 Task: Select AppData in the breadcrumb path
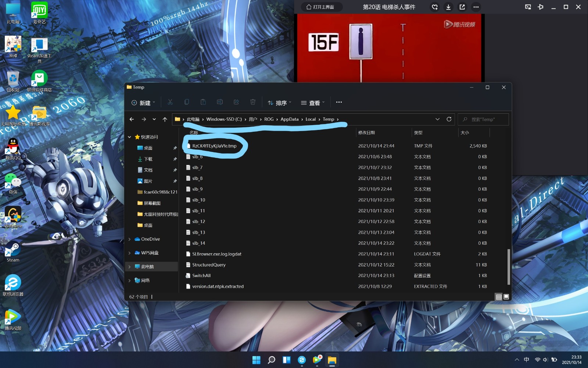(x=290, y=119)
